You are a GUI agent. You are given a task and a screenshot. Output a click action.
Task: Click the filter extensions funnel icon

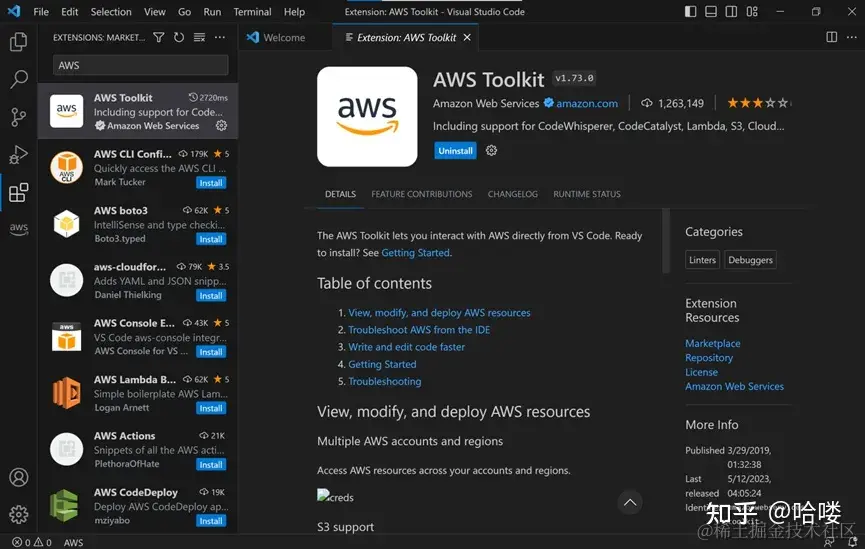[159, 38]
